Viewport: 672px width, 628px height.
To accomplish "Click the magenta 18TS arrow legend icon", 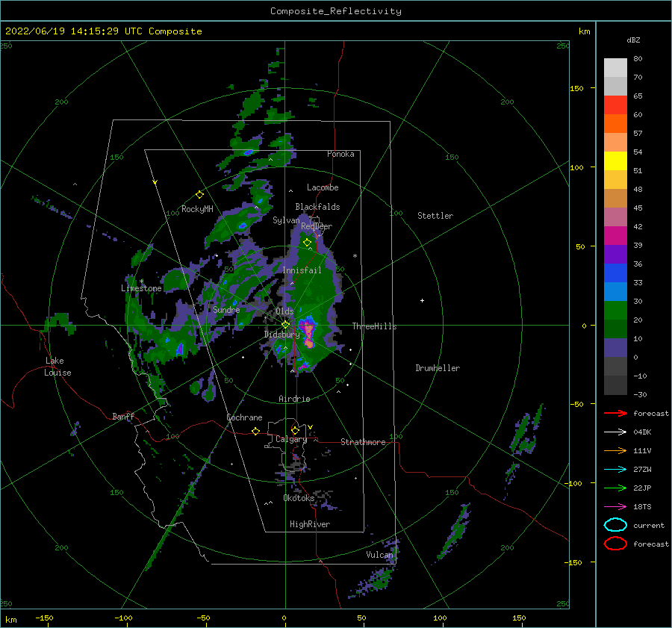I will coord(615,507).
